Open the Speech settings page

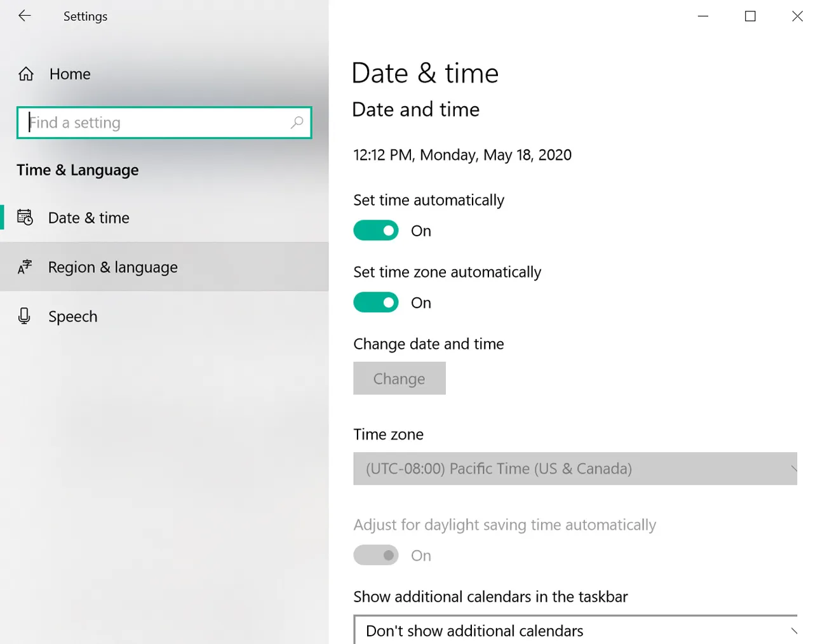pos(73,316)
